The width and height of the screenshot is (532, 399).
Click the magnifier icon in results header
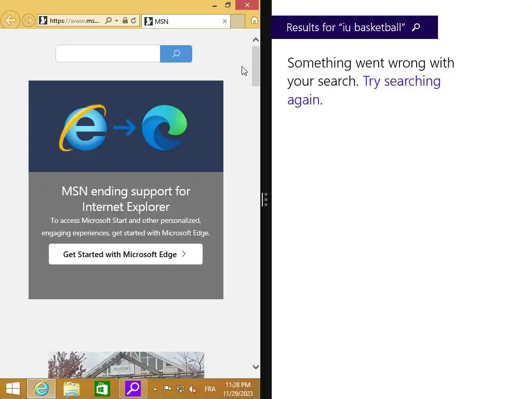pos(416,27)
